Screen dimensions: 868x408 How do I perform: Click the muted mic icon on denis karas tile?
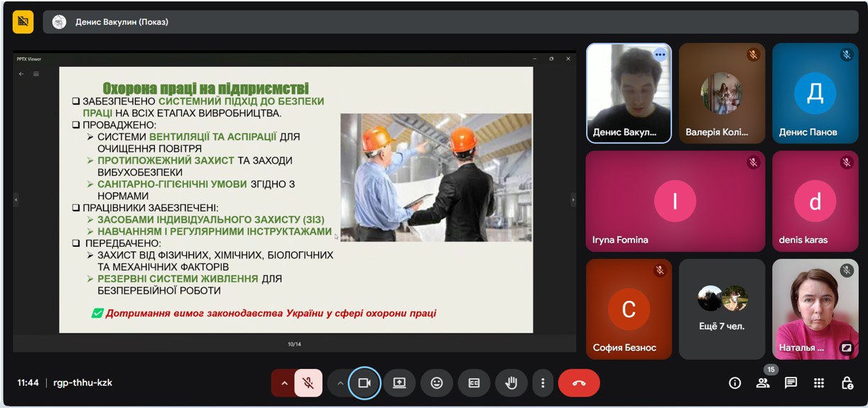click(x=846, y=162)
